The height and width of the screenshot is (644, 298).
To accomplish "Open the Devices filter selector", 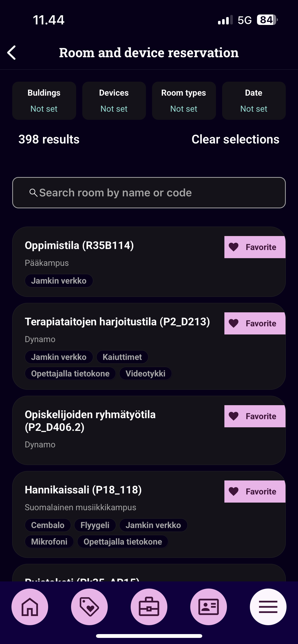I will coord(114,101).
